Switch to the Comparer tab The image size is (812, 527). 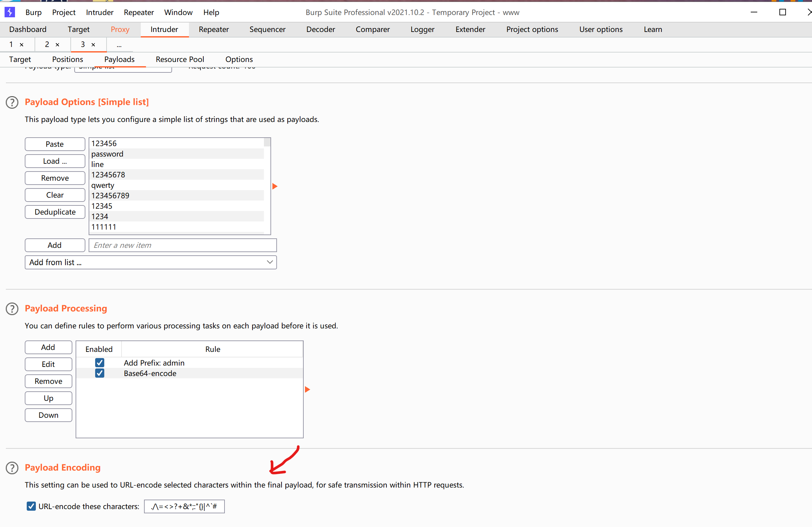pos(373,29)
